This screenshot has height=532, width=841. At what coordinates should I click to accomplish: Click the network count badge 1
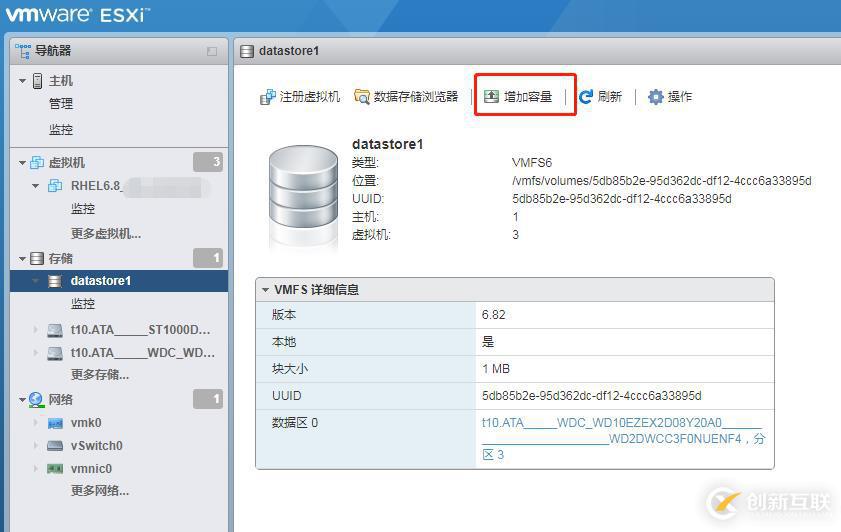click(208, 399)
